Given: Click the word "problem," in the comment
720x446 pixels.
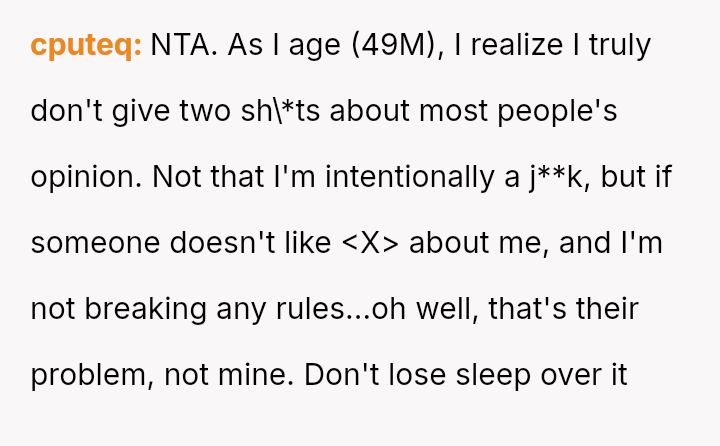Looking at the screenshot, I should (89, 375).
